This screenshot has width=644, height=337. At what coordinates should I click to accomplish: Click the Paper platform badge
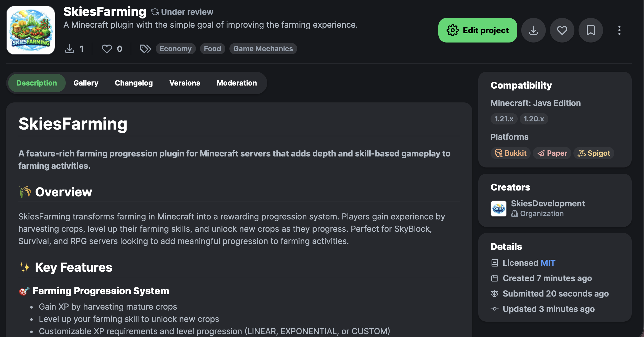coord(552,153)
